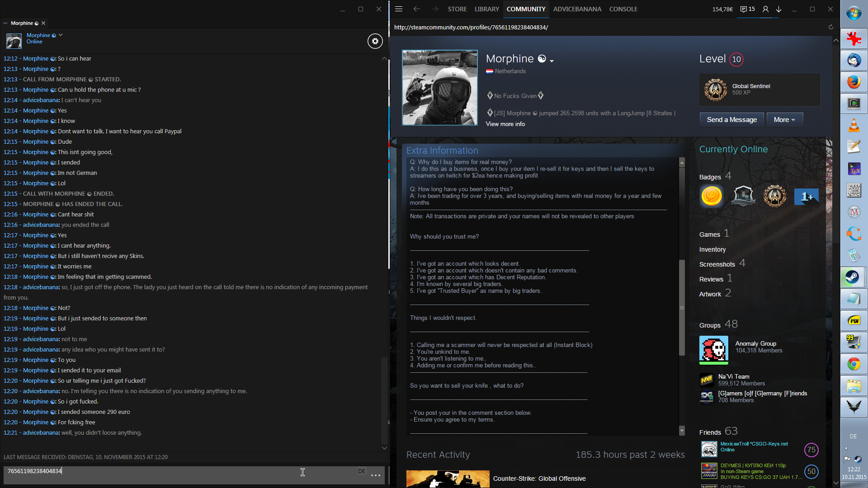The height and width of the screenshot is (488, 868).
Task: Open Steam from the taskbar
Action: tap(853, 277)
